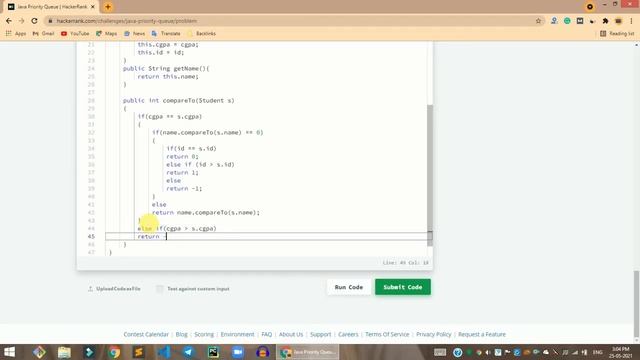Open the touch keyboard tray icon
The width and height of the screenshot is (640, 360).
[440, 352]
